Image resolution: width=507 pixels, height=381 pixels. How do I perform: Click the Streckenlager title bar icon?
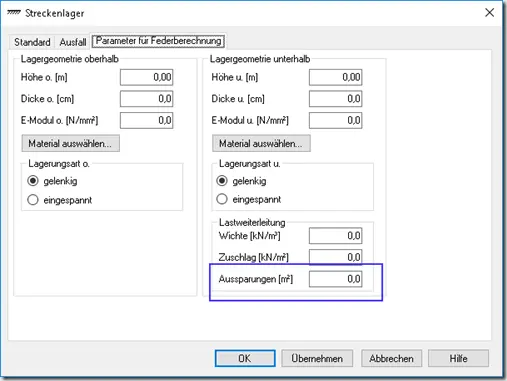[14, 13]
